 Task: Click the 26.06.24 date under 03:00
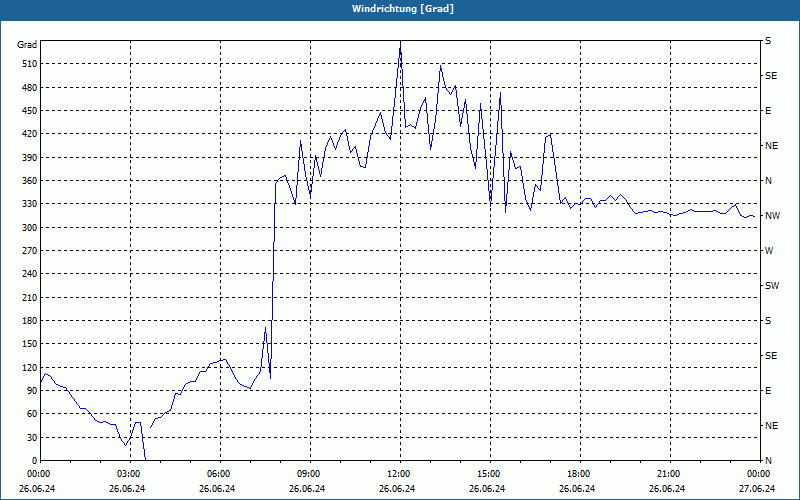coord(127,489)
